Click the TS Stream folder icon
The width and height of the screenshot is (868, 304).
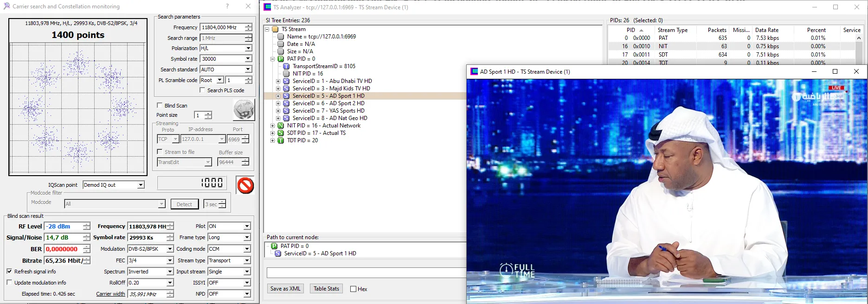pyautogui.click(x=275, y=29)
